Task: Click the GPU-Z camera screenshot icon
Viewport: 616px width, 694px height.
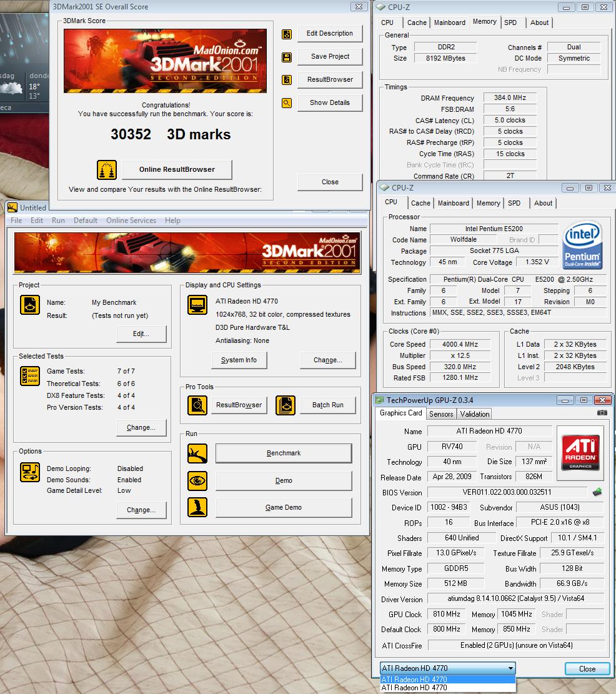Action: pos(602,412)
